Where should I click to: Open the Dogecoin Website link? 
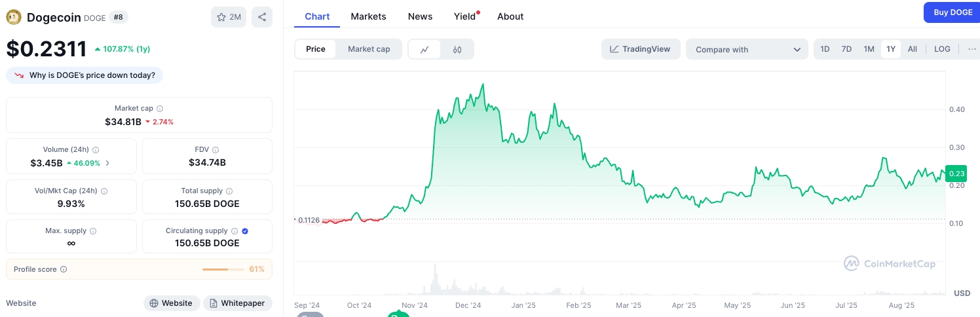(x=172, y=303)
